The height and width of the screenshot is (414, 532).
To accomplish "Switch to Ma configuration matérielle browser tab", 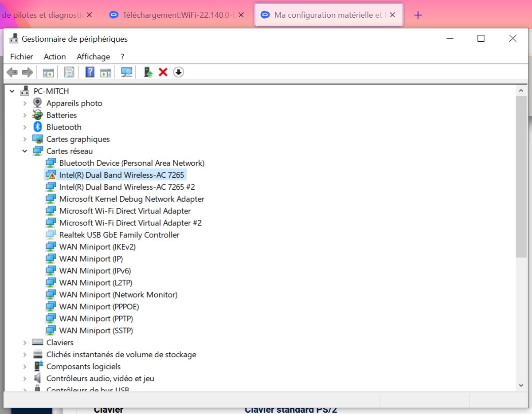I will (329, 15).
